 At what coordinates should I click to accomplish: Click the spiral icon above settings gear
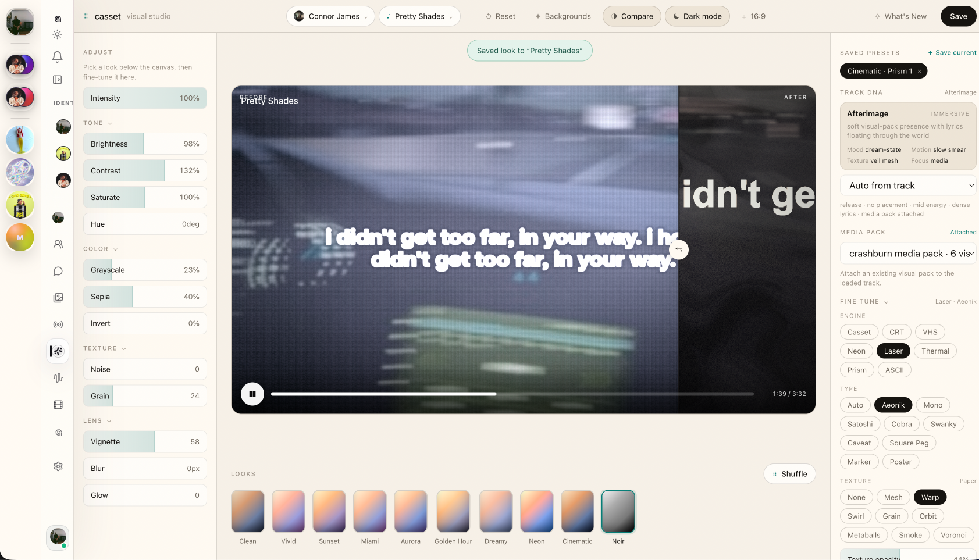pyautogui.click(x=58, y=433)
